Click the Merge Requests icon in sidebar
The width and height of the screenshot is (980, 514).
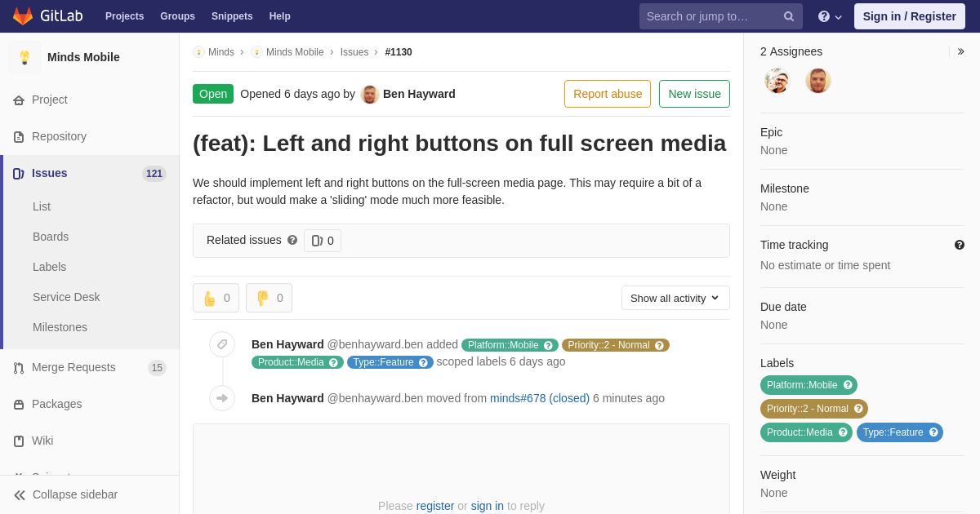[19, 367]
